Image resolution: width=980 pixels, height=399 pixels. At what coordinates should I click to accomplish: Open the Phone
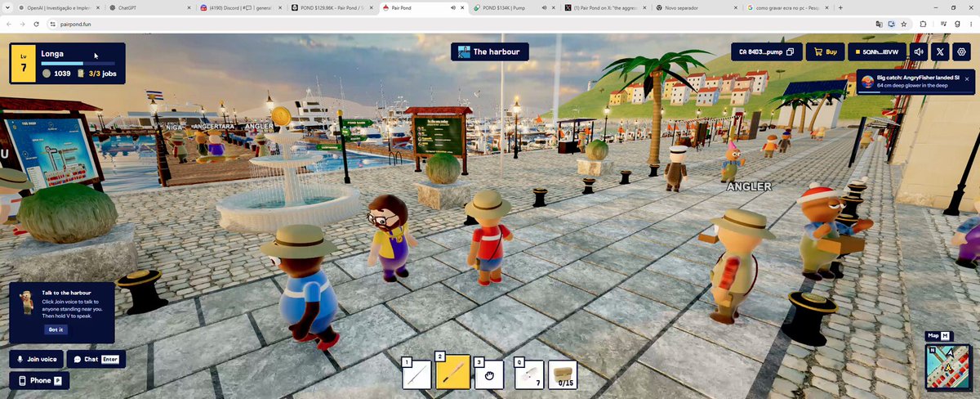39,380
